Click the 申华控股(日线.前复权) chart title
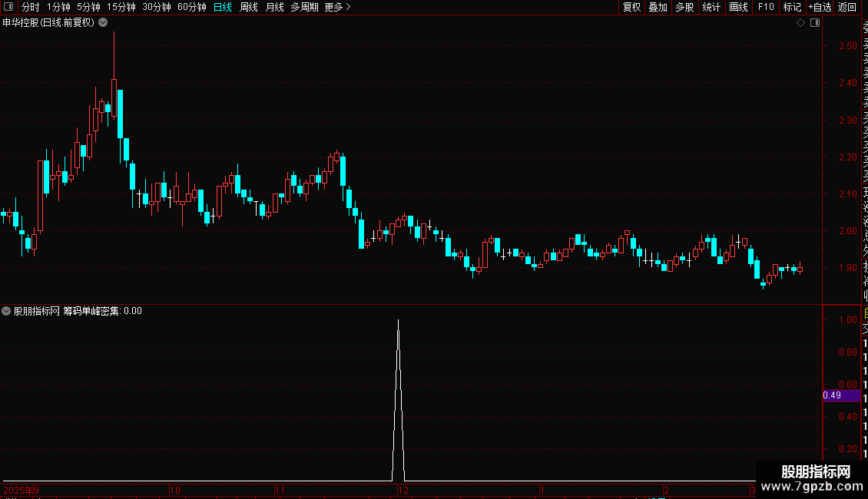The height and width of the screenshot is (499, 868). pyautogui.click(x=48, y=23)
